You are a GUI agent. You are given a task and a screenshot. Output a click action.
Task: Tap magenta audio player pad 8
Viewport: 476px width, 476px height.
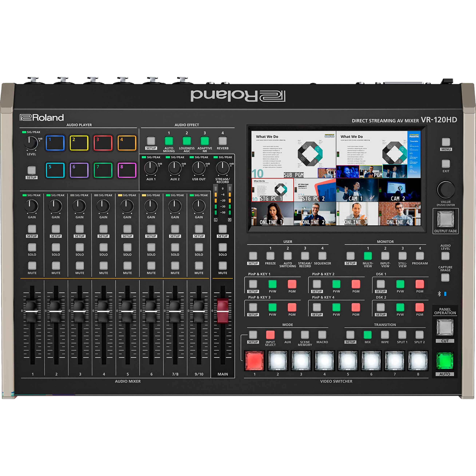pos(127,170)
